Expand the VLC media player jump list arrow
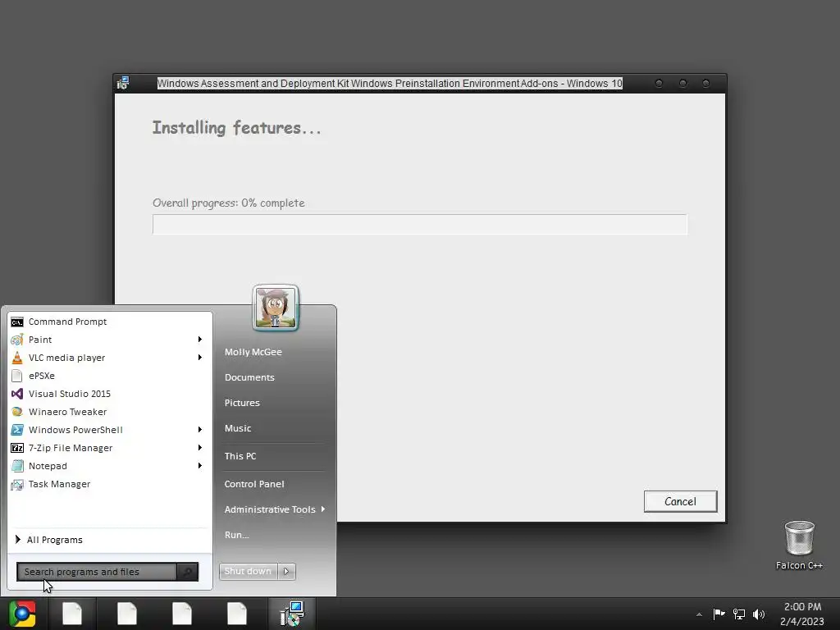The width and height of the screenshot is (840, 630). click(200, 358)
